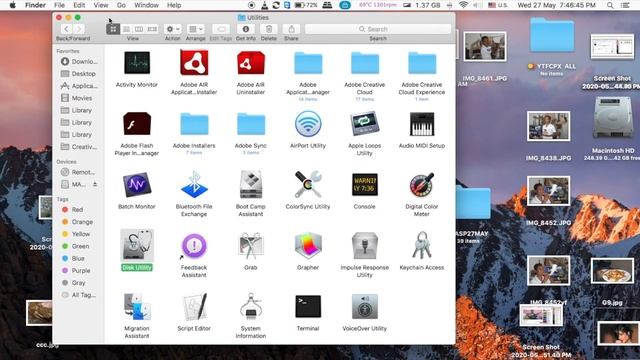Select Audio MIDI Setup icon

click(x=422, y=124)
